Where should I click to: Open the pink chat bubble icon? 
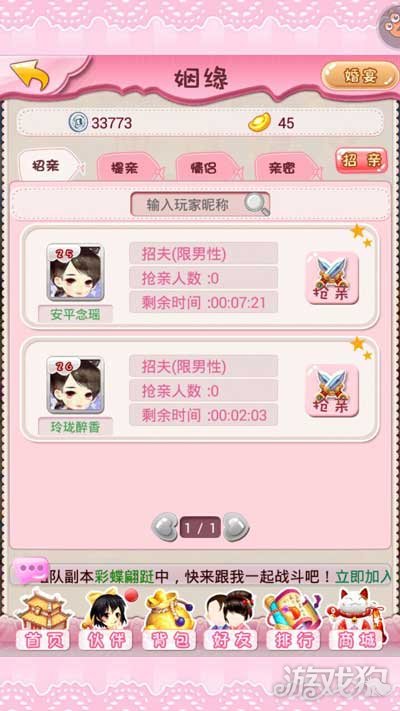31,570
